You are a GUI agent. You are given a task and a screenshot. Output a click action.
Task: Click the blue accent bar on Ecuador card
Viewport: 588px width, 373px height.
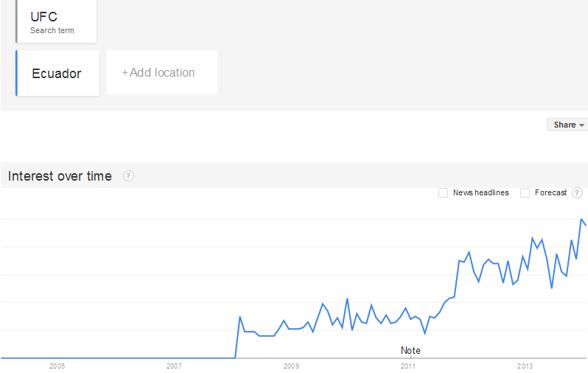16,73
